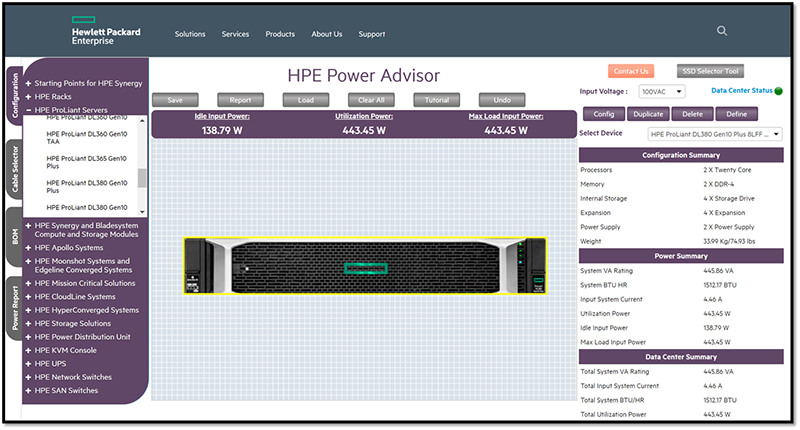This screenshot has height=430, width=800.
Task: Click the System VA Rating '445.86 VA' value
Action: 718,271
